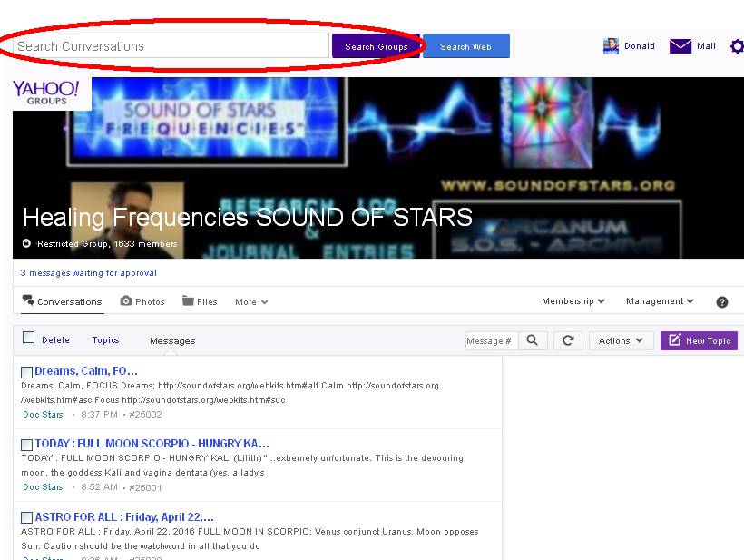Toggle the select-all messages checkbox

tap(29, 338)
